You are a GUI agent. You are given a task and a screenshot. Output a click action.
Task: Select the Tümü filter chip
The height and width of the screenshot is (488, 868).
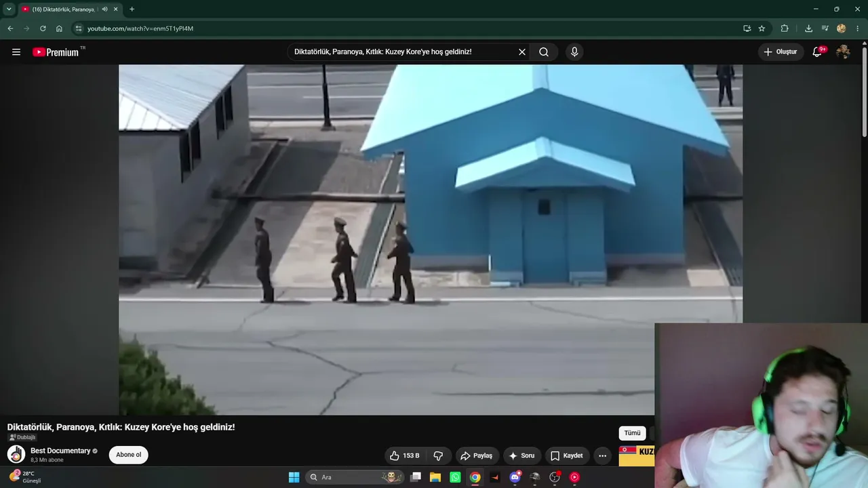[x=632, y=433]
